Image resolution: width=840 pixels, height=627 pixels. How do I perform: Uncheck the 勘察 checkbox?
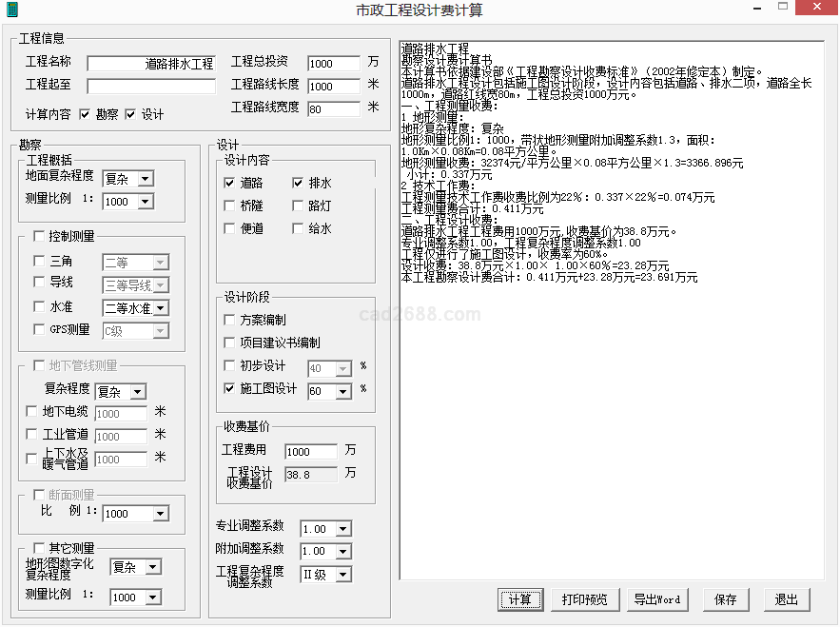tap(85, 114)
